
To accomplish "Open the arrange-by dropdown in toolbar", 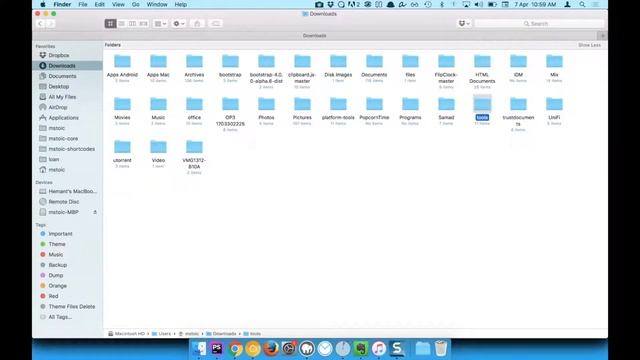I will [x=160, y=24].
